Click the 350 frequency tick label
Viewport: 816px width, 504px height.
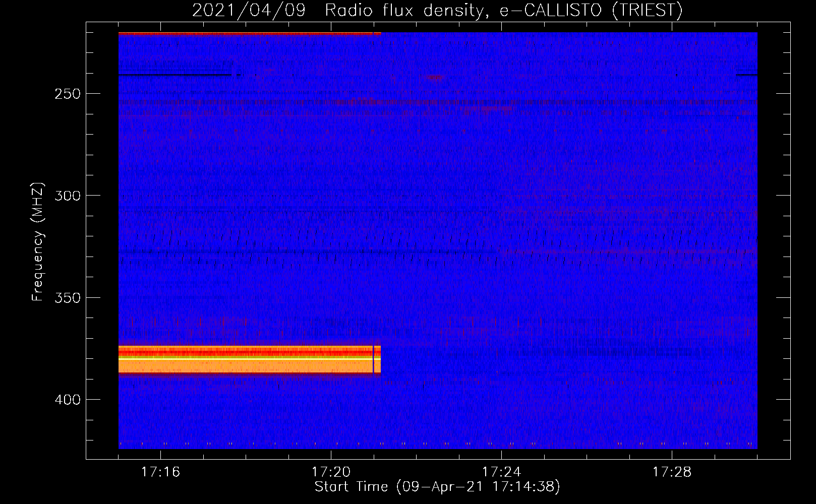click(x=68, y=298)
